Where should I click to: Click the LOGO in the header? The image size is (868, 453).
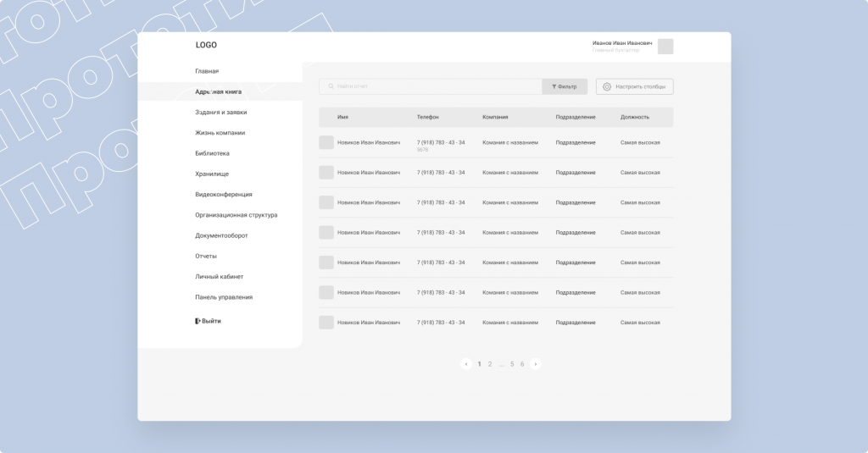click(206, 45)
